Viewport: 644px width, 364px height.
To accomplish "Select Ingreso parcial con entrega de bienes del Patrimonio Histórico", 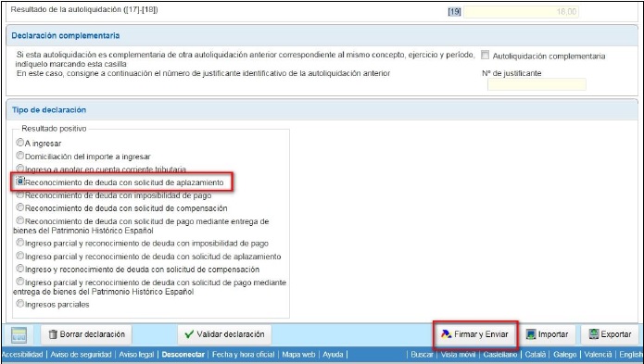I will coord(19,282).
